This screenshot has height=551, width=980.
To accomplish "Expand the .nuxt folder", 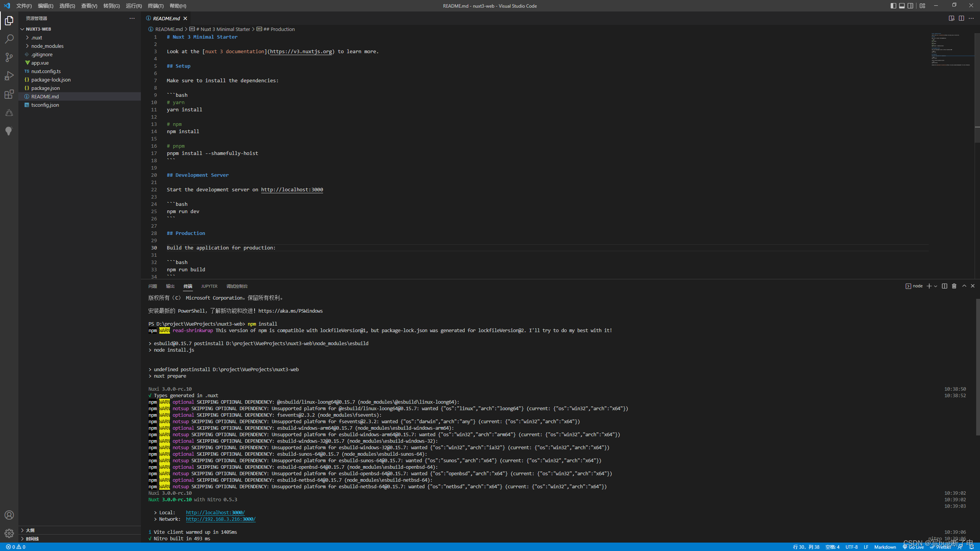I will point(80,37).
